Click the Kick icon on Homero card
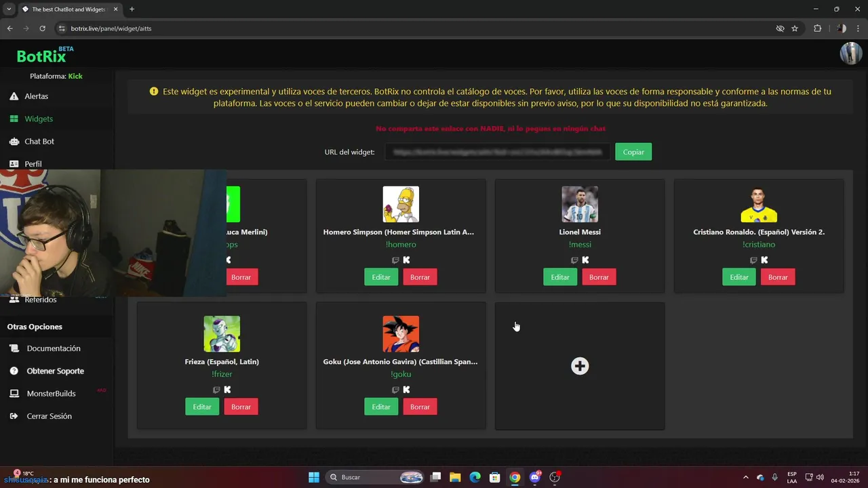This screenshot has height=488, width=868. [x=406, y=260]
